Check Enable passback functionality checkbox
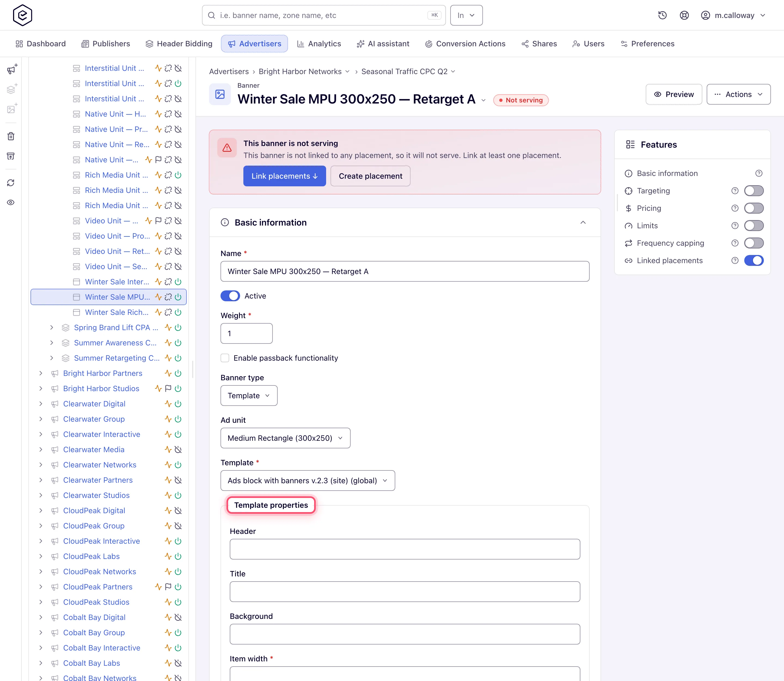 click(x=225, y=358)
